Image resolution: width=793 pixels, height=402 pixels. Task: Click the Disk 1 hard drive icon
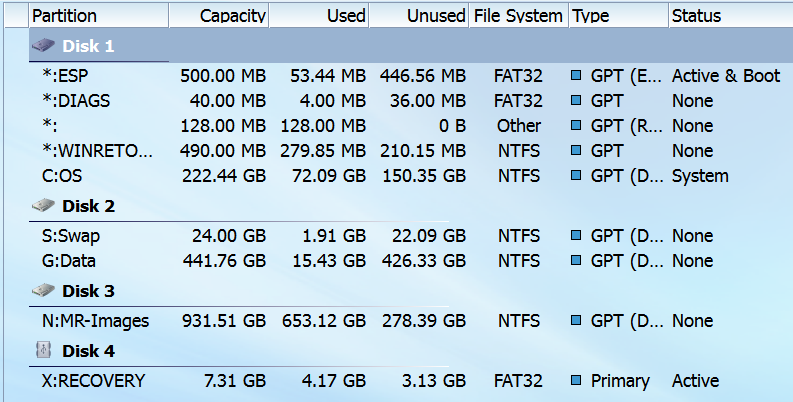[43, 46]
